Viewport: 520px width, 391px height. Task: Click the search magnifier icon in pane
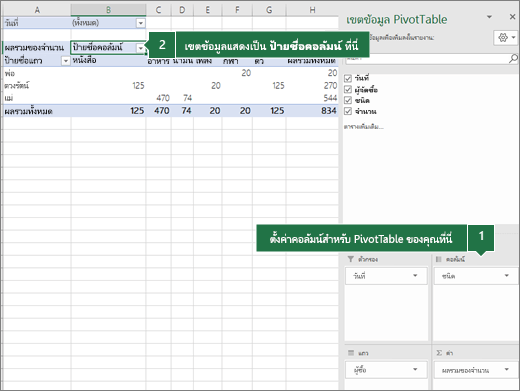pos(513,59)
